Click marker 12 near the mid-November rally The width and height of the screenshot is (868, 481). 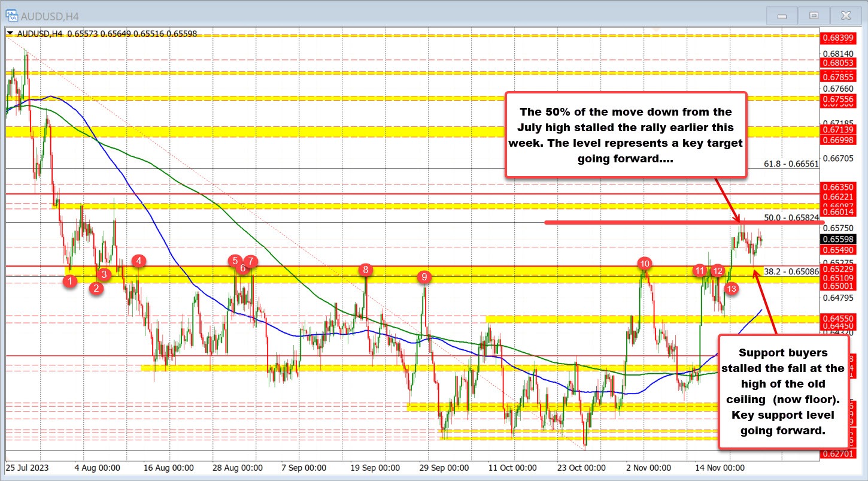point(718,271)
